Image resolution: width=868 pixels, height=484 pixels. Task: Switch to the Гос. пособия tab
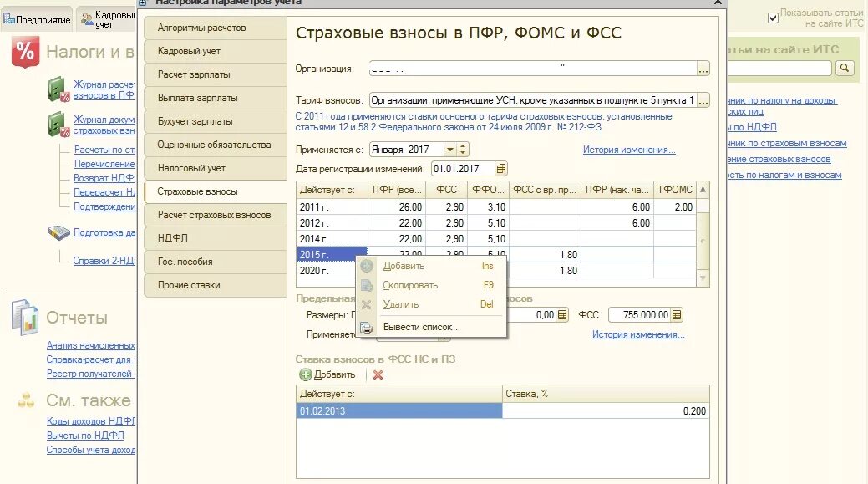pyautogui.click(x=216, y=262)
